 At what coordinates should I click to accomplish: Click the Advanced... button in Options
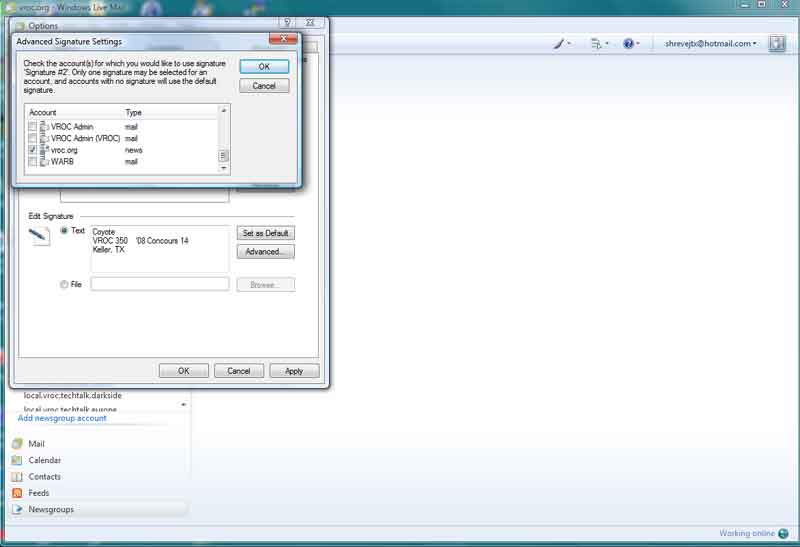tap(265, 252)
